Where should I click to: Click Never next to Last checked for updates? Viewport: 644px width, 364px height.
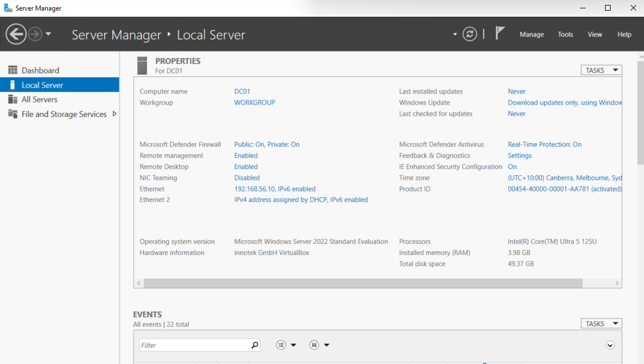pos(517,114)
